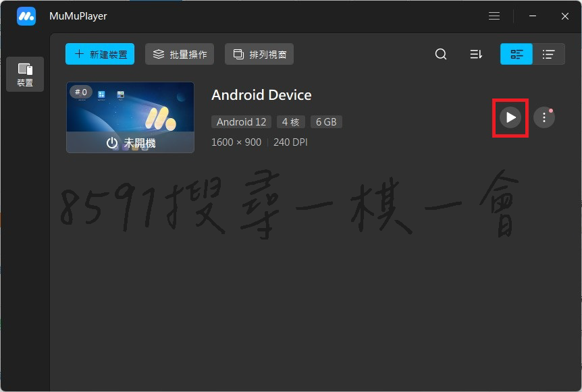Click the 1600 × 900 resolution label
Screen dimensions: 582x392
tap(236, 142)
